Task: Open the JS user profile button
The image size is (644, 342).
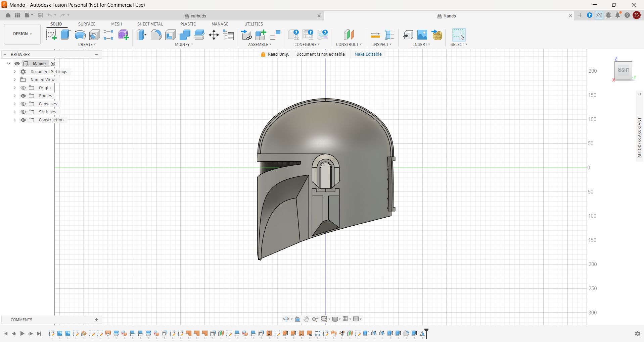Action: (636, 15)
